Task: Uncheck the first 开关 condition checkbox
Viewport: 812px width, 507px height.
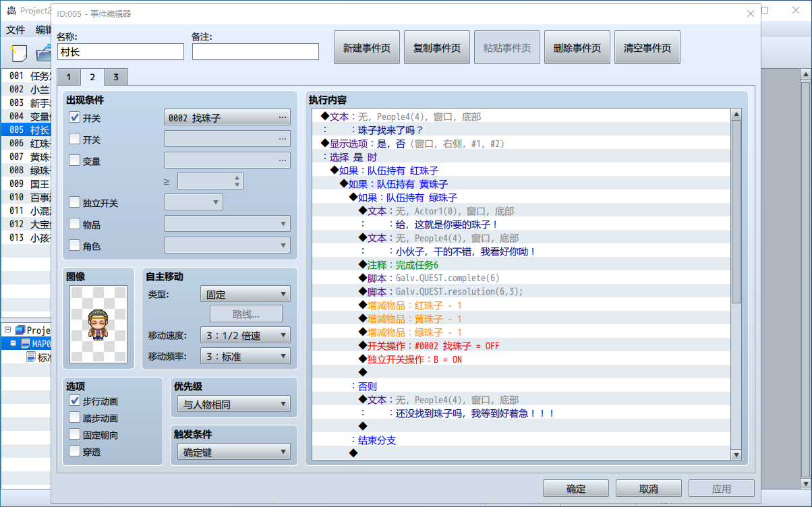Action: pos(75,118)
